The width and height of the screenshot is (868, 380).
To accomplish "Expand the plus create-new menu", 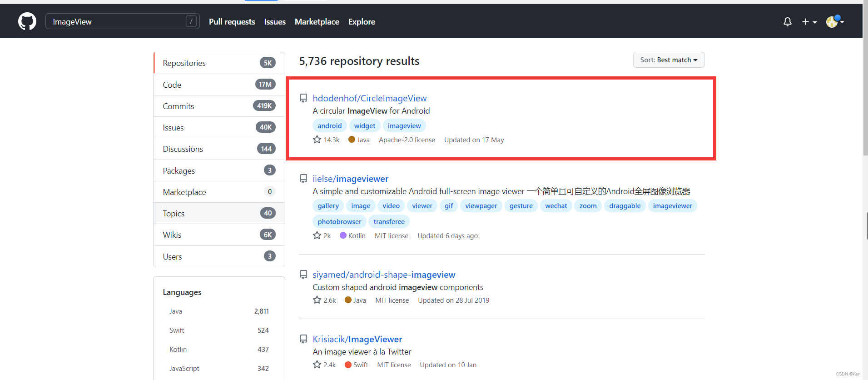I will click(809, 21).
